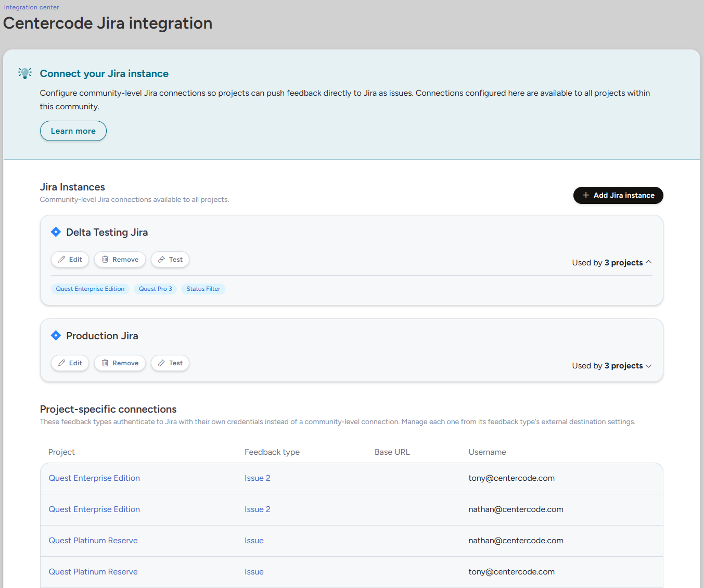Open Quest Enterprise Edition in the tony@centercode.com row
Screen dimensions: 704x588
click(x=94, y=478)
